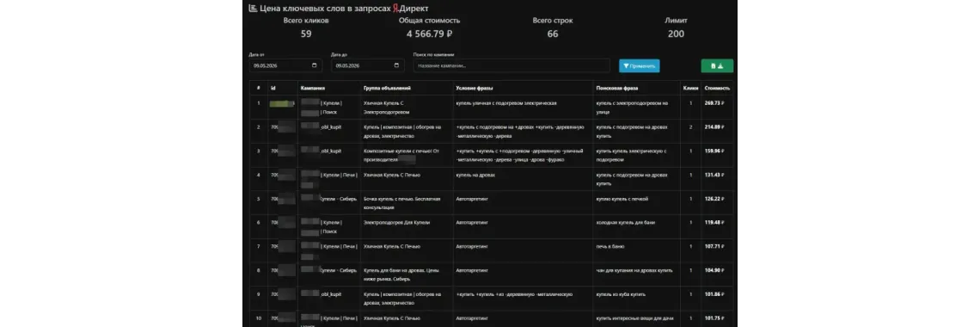
Task: Click the cost value 159.96 ₽
Action: point(714,151)
